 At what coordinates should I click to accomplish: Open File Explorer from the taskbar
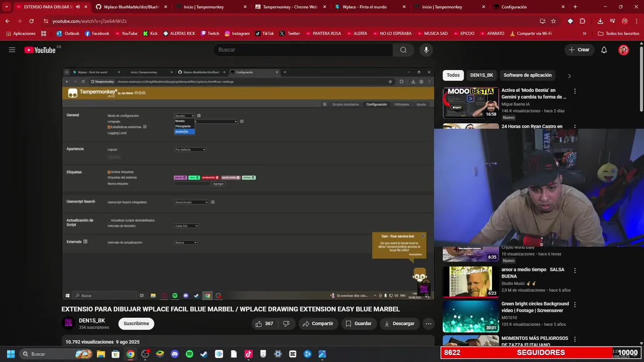pos(101,354)
